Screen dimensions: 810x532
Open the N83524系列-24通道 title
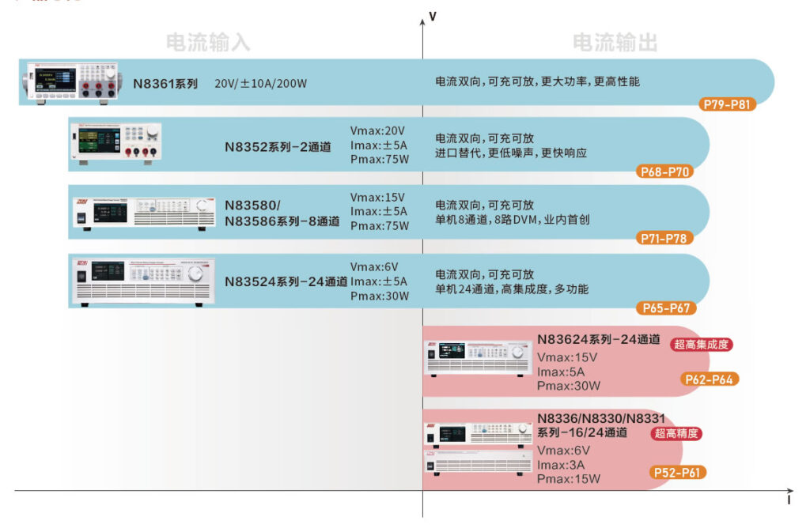[x=286, y=281]
